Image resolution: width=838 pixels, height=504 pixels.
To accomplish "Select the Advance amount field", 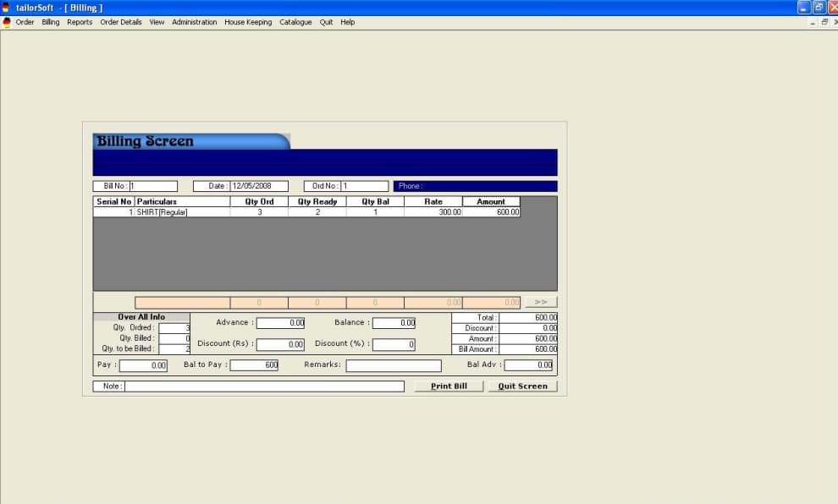I will (x=280, y=323).
